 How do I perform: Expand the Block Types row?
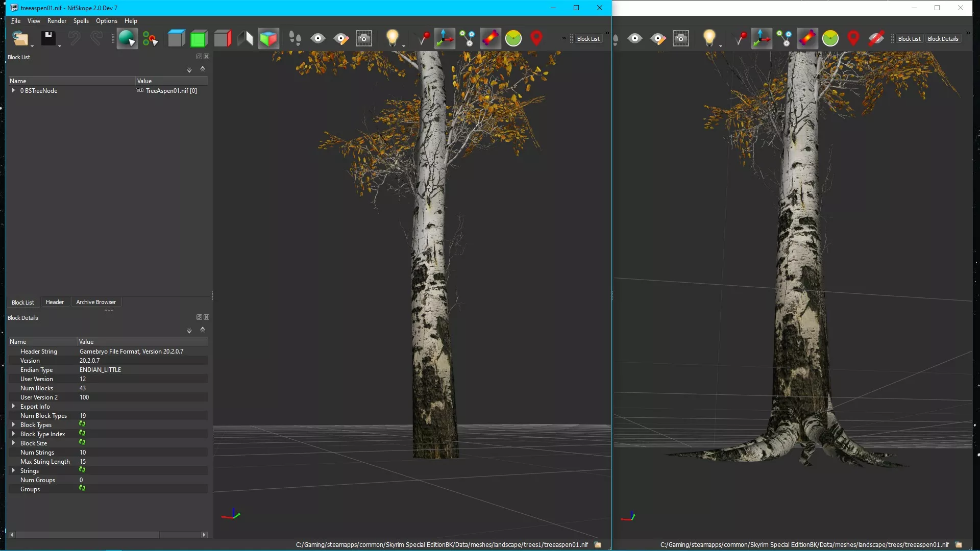[13, 424]
